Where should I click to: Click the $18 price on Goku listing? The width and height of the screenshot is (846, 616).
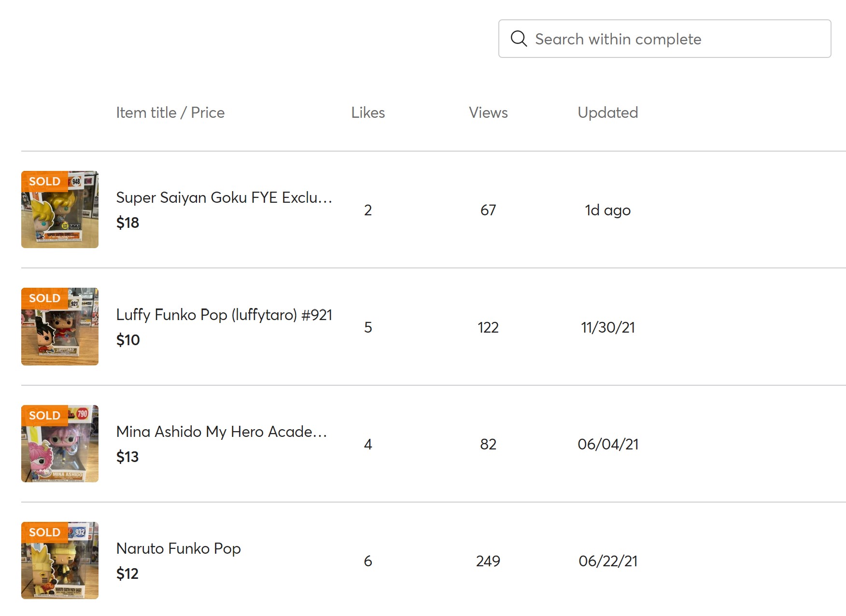tap(127, 223)
